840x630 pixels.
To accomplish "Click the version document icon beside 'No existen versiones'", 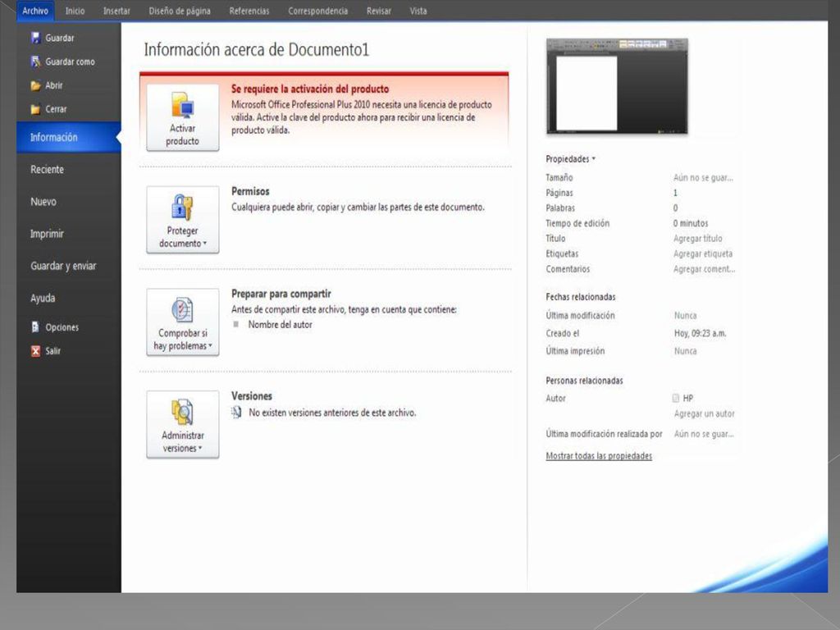I will click(236, 412).
